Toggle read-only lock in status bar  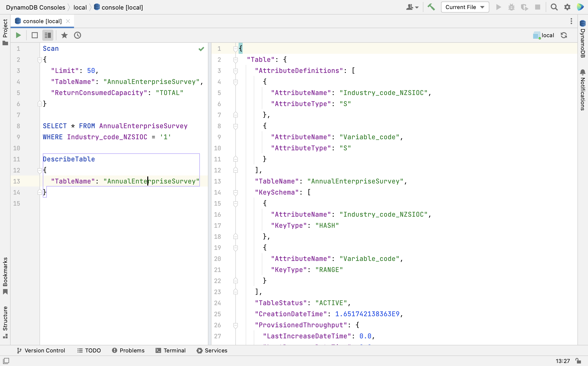(578, 361)
